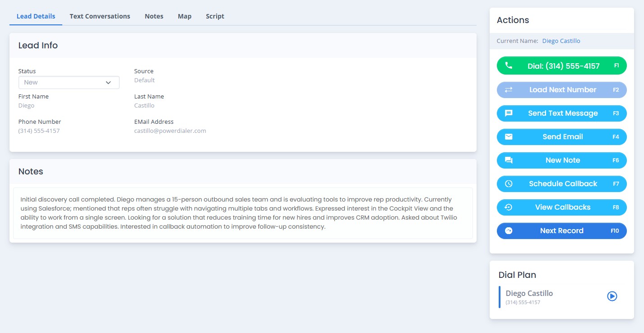Image resolution: width=644 pixels, height=333 pixels.
Task: Go to the Notes tab
Action: tap(154, 16)
